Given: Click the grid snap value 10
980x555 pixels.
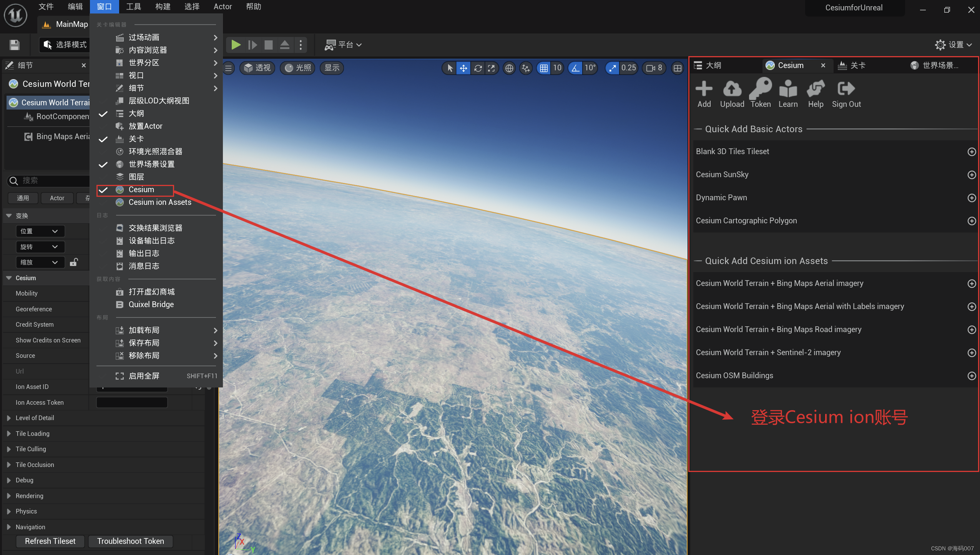Looking at the screenshot, I should click(557, 68).
